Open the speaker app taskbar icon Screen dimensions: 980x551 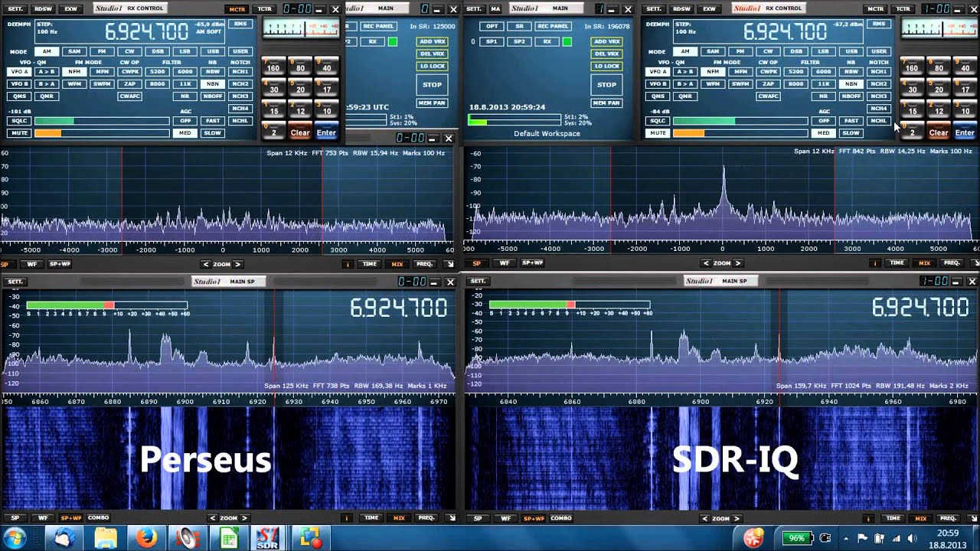tap(187, 538)
